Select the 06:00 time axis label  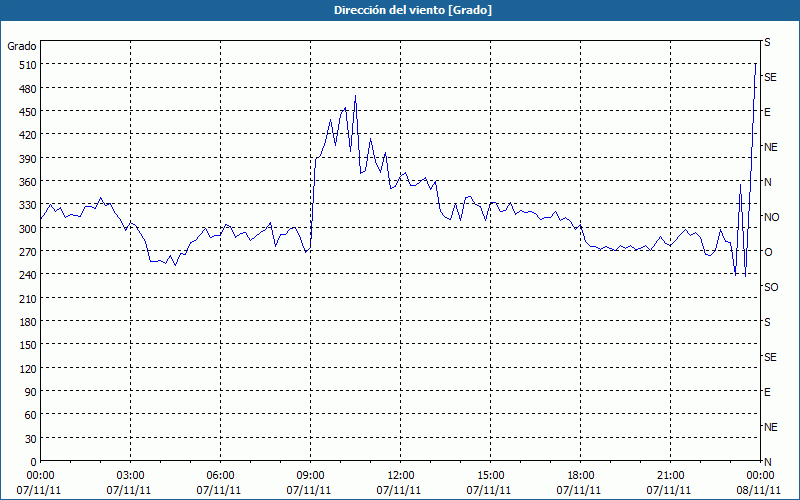[220, 476]
